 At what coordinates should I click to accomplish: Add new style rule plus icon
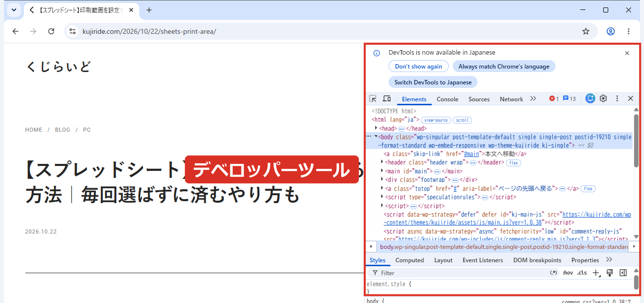pyautogui.click(x=597, y=273)
